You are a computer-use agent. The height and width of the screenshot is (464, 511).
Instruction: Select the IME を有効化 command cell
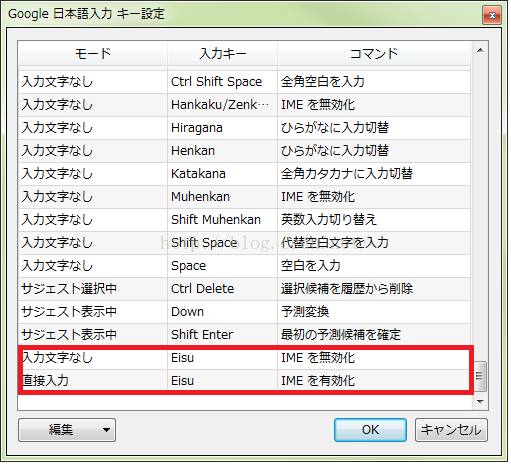point(375,381)
